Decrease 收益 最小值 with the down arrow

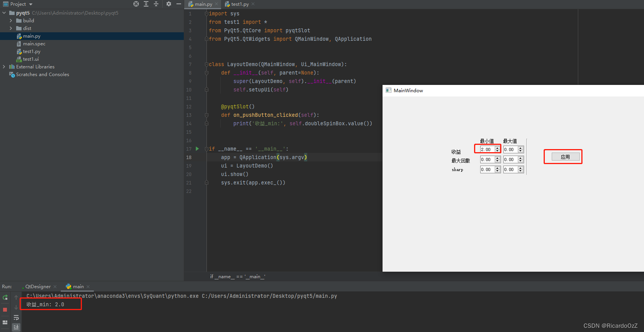click(x=498, y=151)
